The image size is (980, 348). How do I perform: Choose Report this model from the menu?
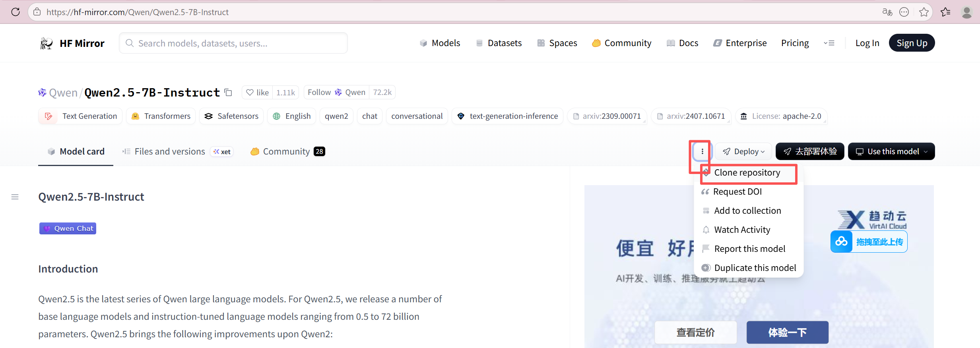[749, 249]
